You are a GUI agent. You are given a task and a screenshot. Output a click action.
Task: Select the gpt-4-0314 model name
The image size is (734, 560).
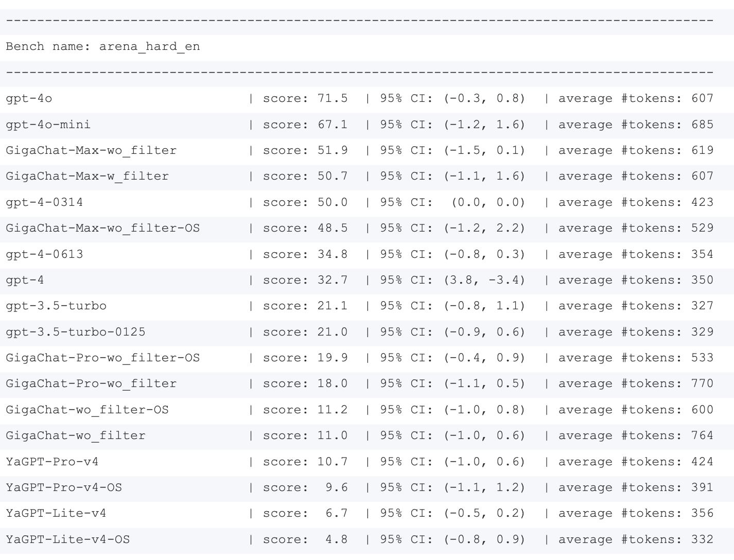click(x=44, y=202)
